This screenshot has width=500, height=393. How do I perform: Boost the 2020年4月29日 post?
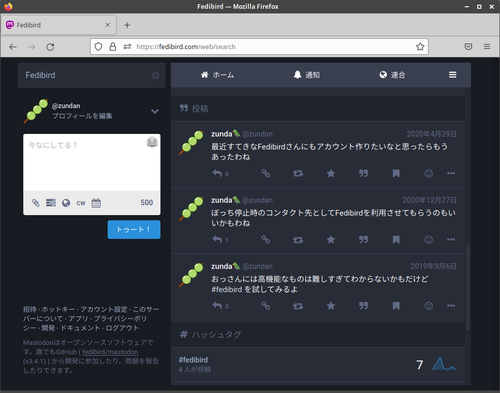(x=298, y=173)
